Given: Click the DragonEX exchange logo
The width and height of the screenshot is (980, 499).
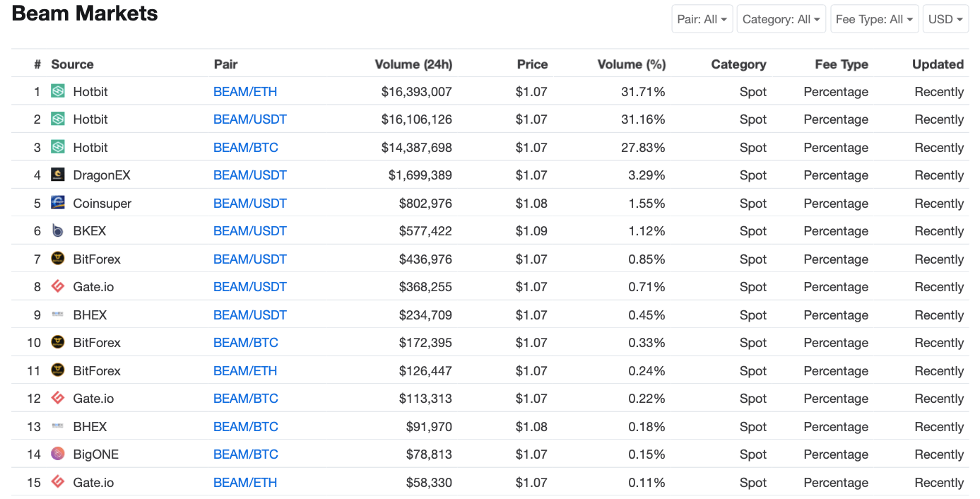Looking at the screenshot, I should (58, 175).
